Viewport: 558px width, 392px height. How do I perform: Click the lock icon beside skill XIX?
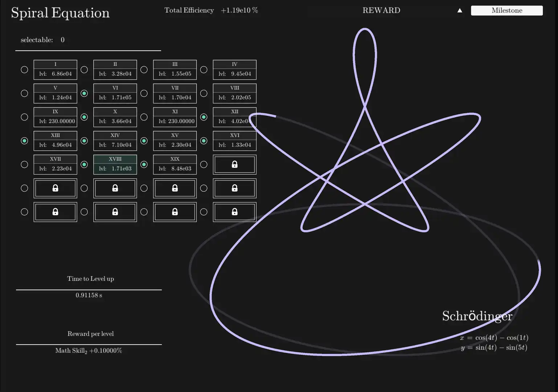[234, 164]
